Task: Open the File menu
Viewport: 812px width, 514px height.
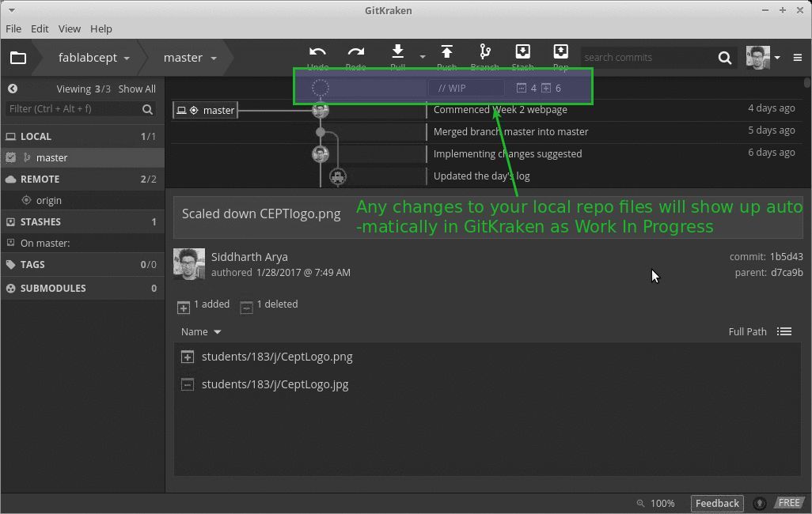Action: (x=13, y=29)
